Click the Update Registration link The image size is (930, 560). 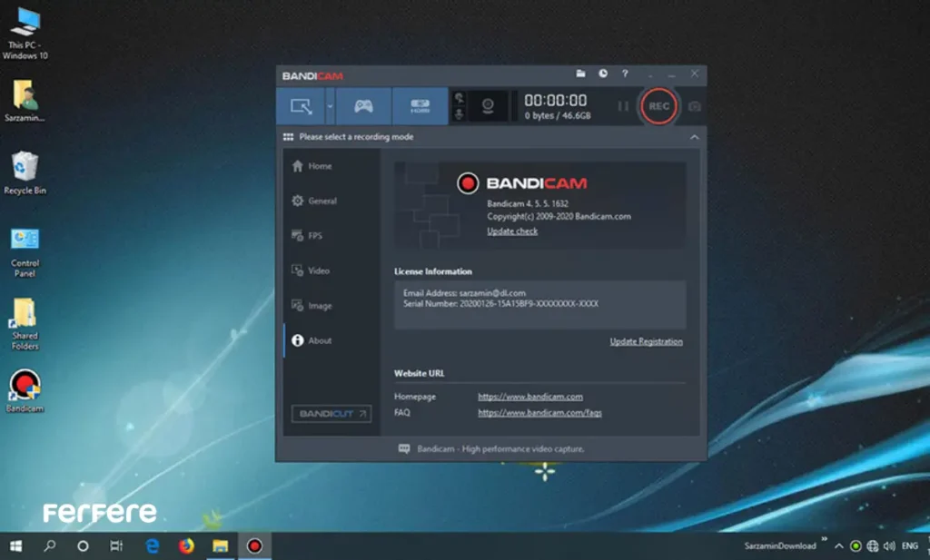[x=646, y=341]
